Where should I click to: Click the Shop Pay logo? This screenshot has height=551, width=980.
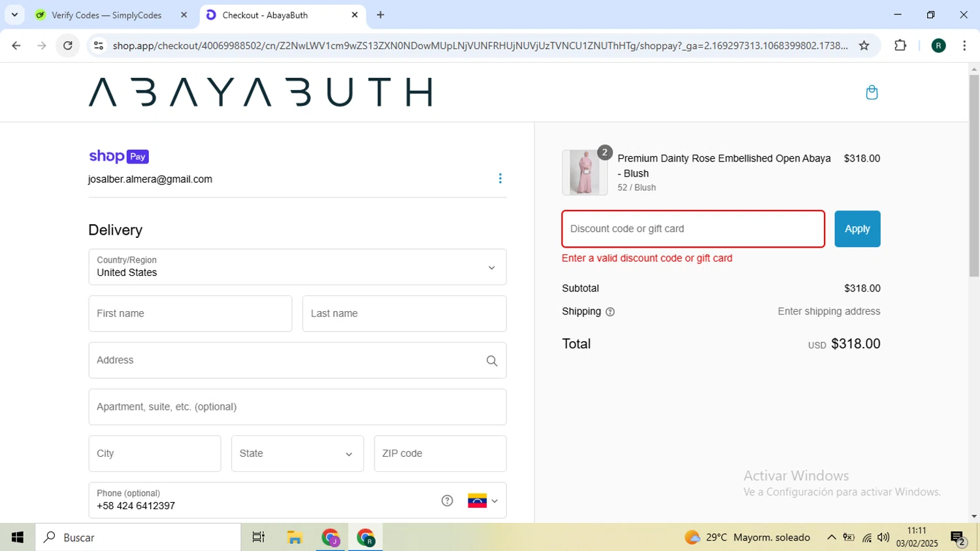pos(119,156)
